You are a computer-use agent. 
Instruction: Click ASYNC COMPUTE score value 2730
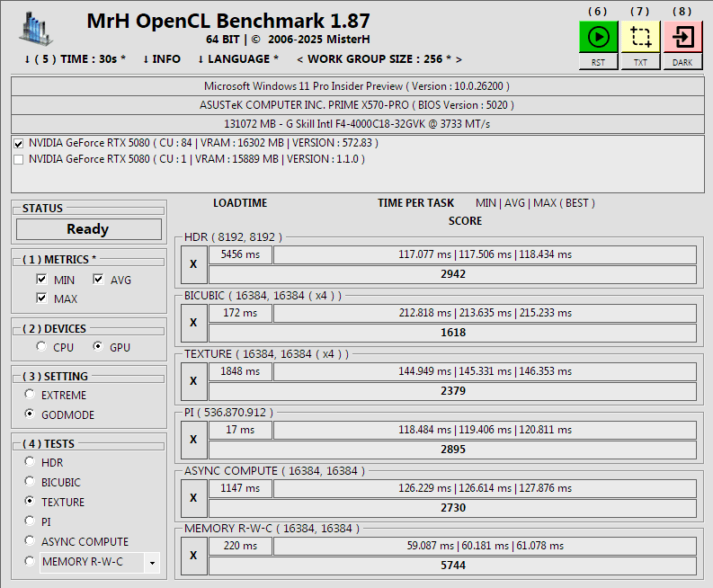[x=452, y=508]
